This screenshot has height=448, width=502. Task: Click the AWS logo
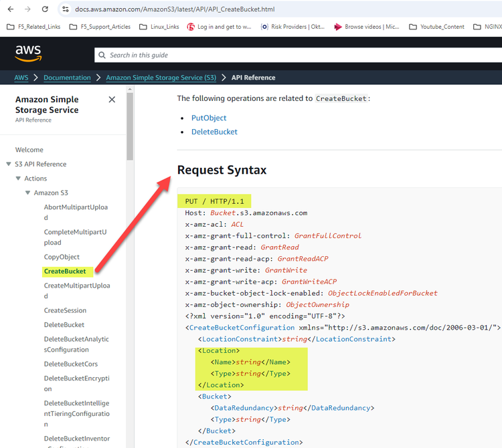(28, 53)
